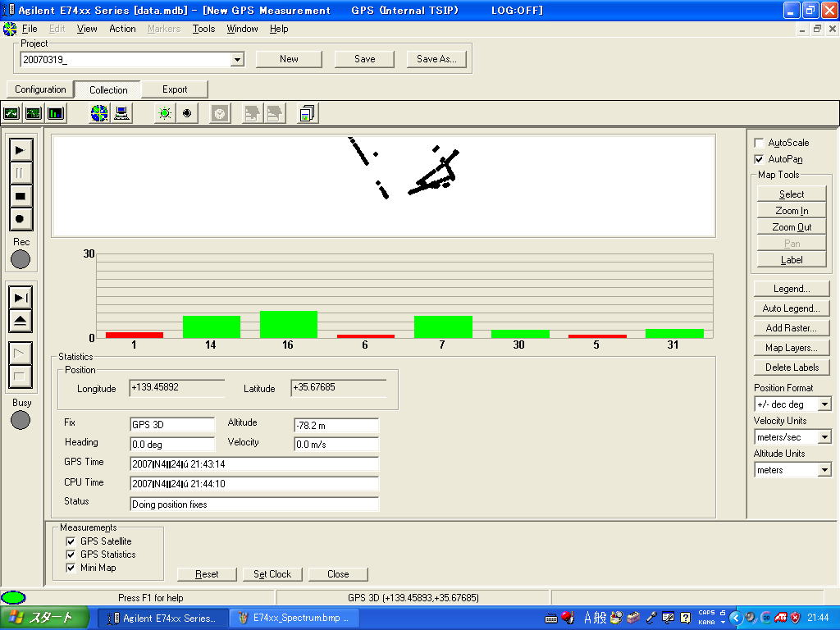
Task: Click the black dot toolbar icon
Action: 187,113
